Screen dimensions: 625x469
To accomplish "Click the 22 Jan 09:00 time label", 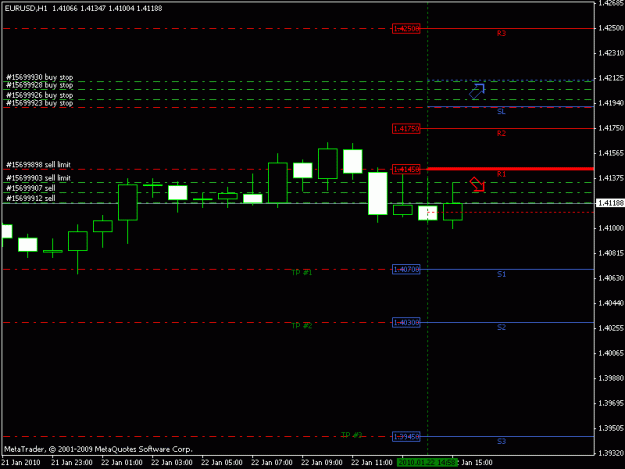I will click(322, 463).
